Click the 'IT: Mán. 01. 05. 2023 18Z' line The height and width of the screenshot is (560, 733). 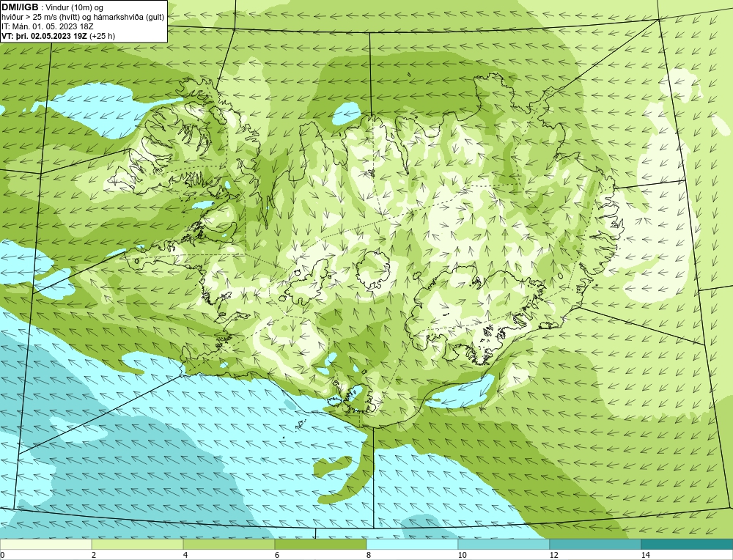tap(47, 26)
